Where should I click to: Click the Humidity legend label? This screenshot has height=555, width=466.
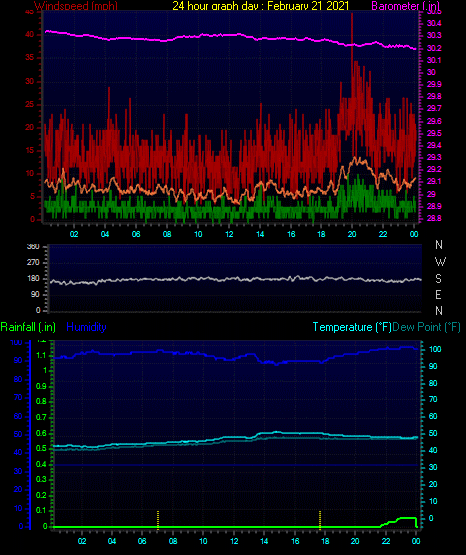(x=86, y=327)
